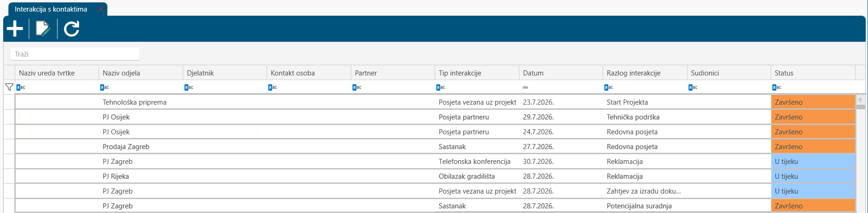Click the Završeno status for Start Projekta
The height and width of the screenshot is (213, 868).
pos(813,102)
